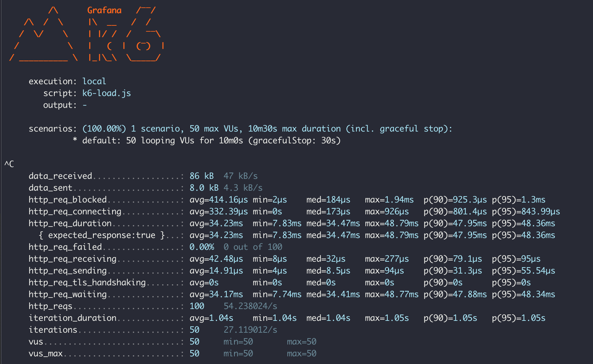The image size is (593, 364).
Task: Select p(95)=843.99µs on http_req_connecting
Action: click(526, 212)
